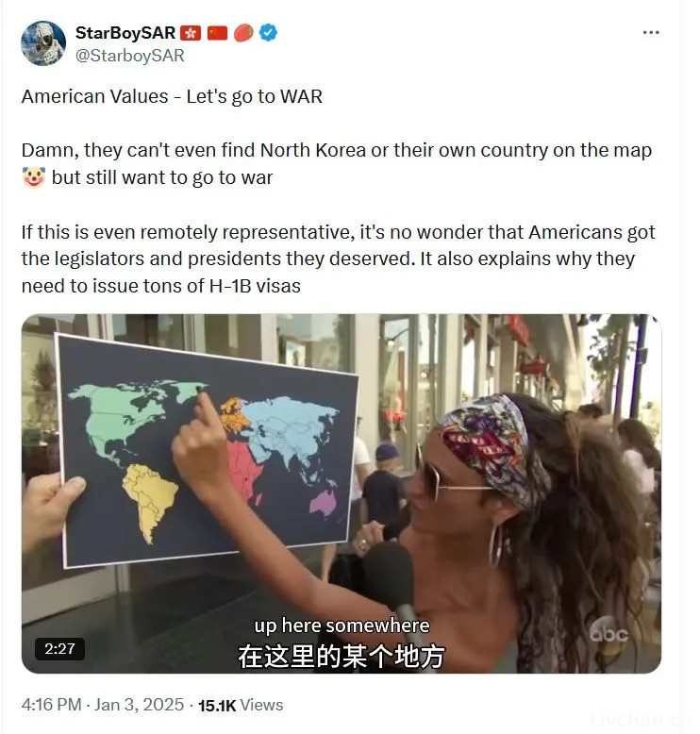This screenshot has width=700, height=734.
Task: Open the Jan 3, 2025 date link
Action: [139, 705]
